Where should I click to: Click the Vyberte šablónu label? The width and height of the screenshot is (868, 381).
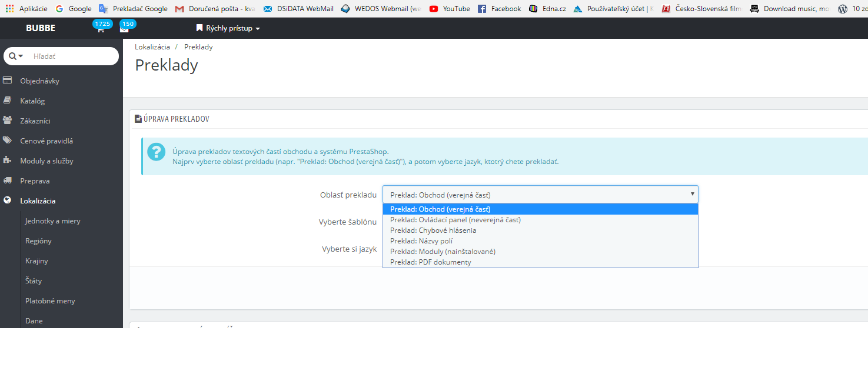348,222
